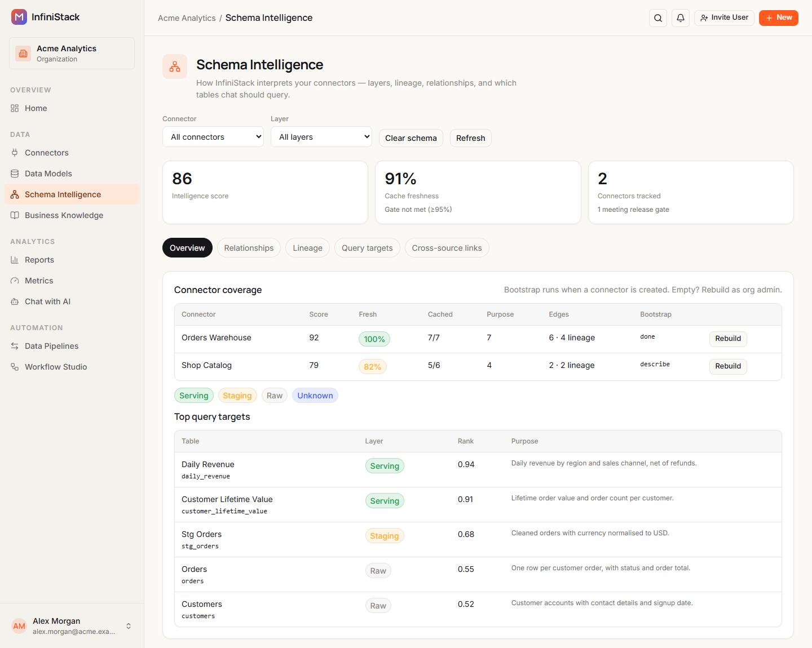Toggle the Unknown layer filter chip
The height and width of the screenshot is (648, 812).
pyautogui.click(x=315, y=396)
